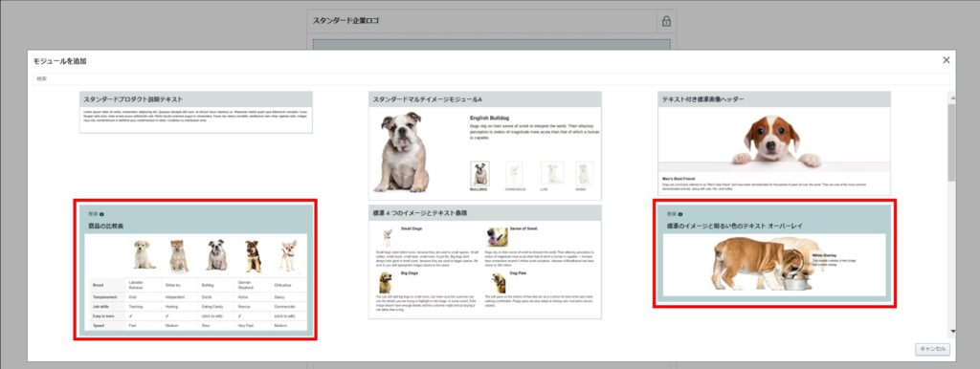
Task: Choose the 商品の比較表 module title
Action: [104, 226]
